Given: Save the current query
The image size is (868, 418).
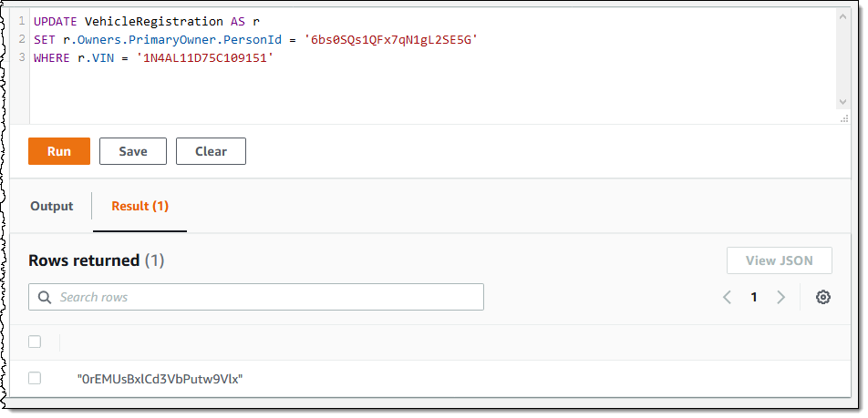Looking at the screenshot, I should point(132,151).
